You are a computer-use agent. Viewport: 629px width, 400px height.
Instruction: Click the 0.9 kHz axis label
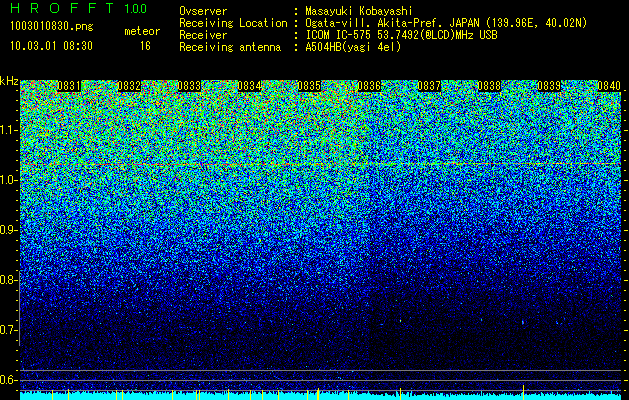click(9, 230)
